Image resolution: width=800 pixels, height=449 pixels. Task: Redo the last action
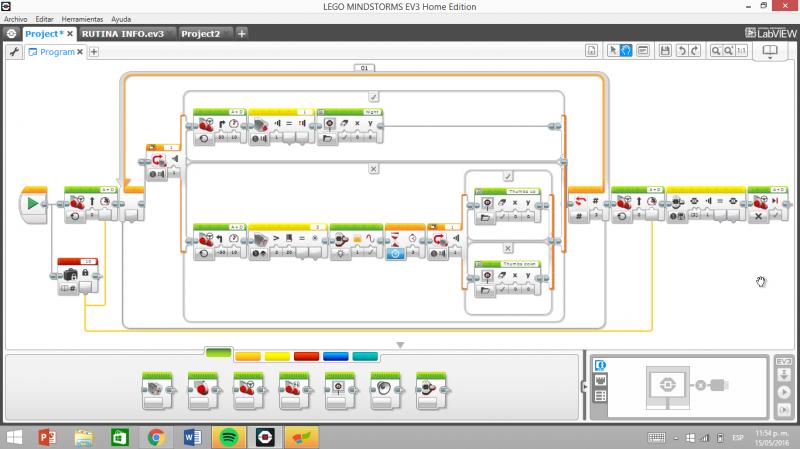coord(694,51)
